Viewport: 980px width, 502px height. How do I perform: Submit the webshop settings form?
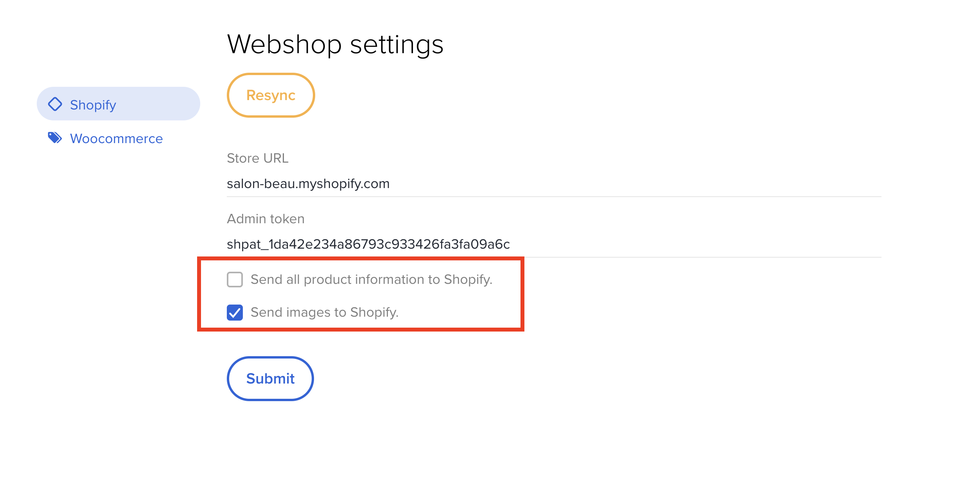coord(270,378)
